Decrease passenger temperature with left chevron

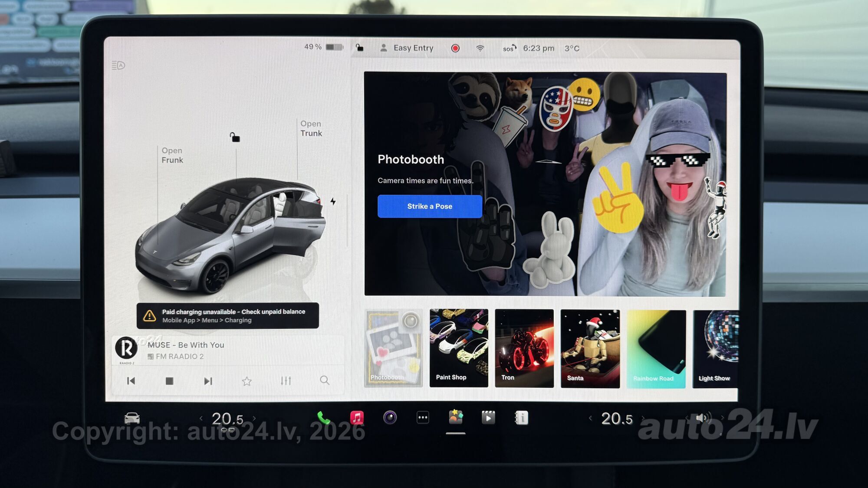pyautogui.click(x=590, y=418)
